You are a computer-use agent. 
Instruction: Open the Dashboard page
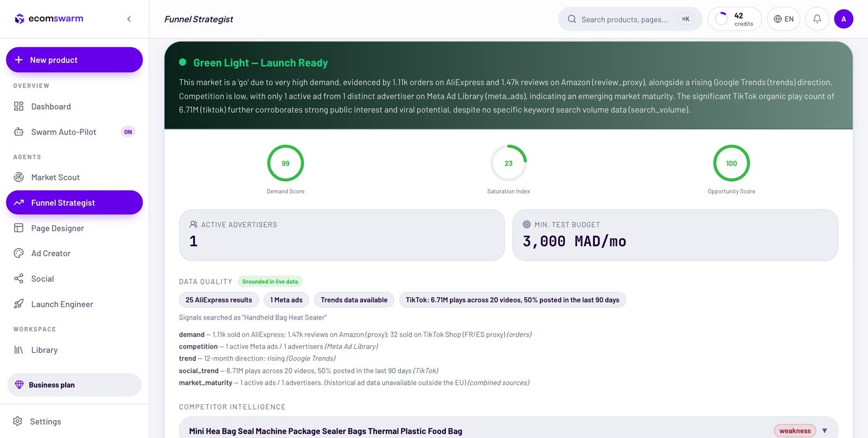pyautogui.click(x=74, y=106)
